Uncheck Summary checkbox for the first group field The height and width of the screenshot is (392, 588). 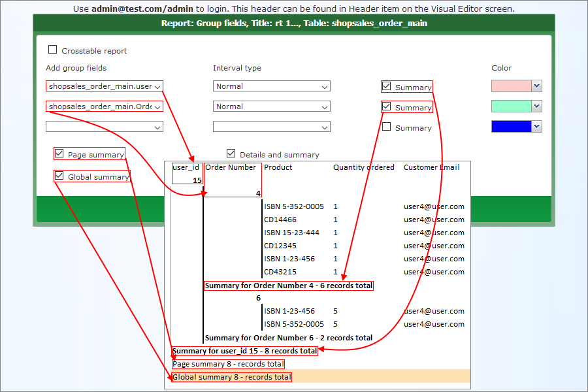(x=387, y=86)
